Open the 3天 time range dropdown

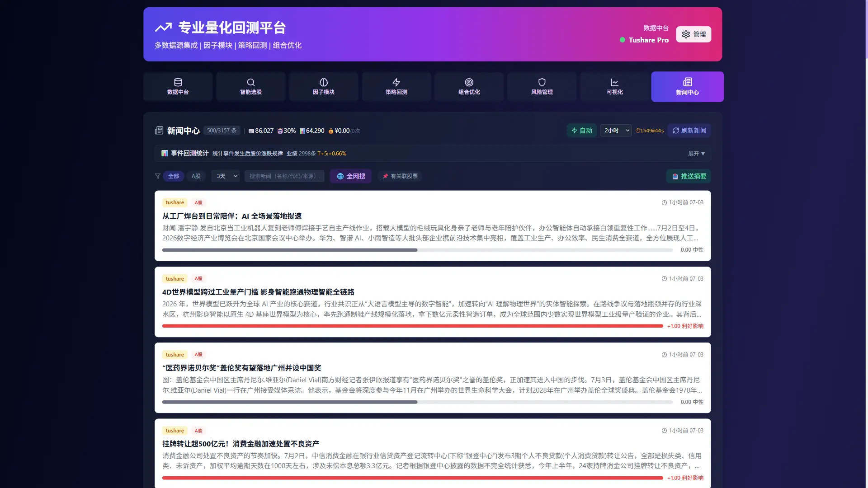pyautogui.click(x=226, y=176)
